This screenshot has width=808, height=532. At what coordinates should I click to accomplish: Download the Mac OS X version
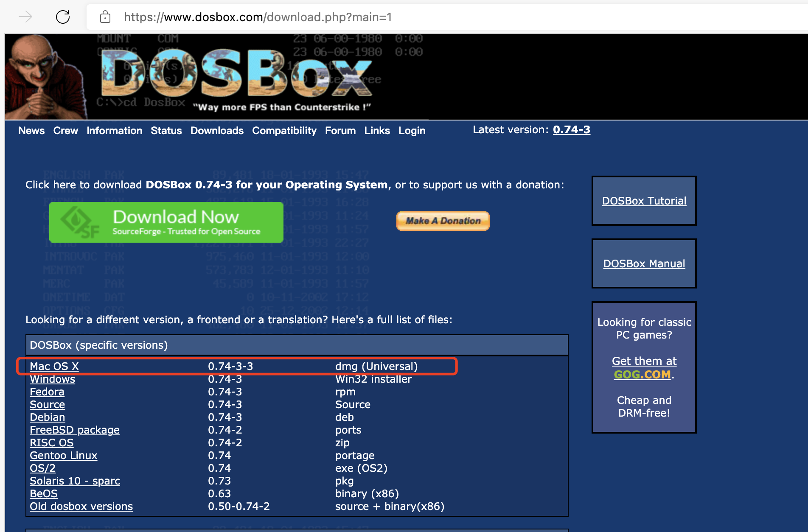[54, 366]
